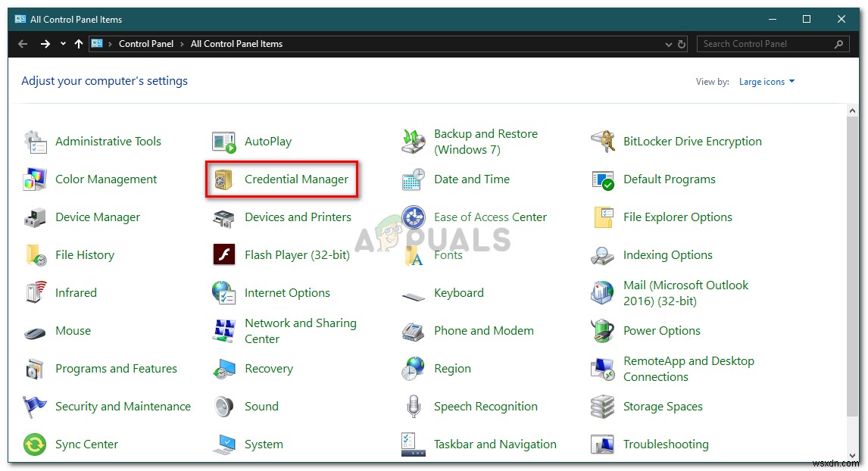868x471 pixels.
Task: Open Programs and Features
Action: click(x=117, y=369)
